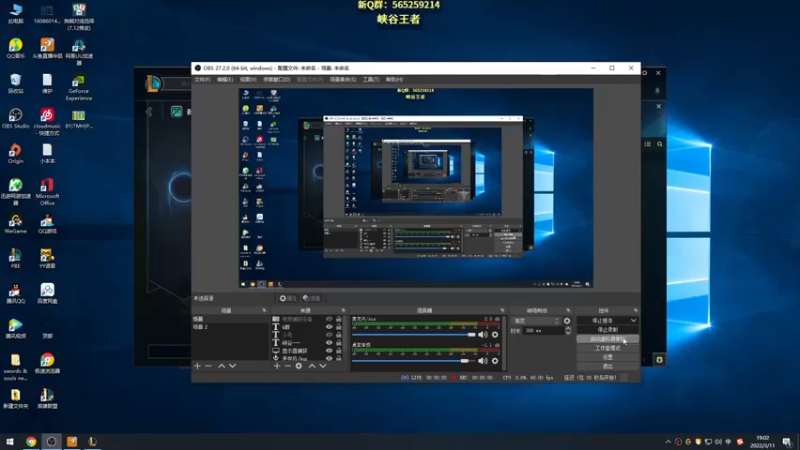Open 腾讯QQ desktop icon
The width and height of the screenshot is (800, 450).
15,294
